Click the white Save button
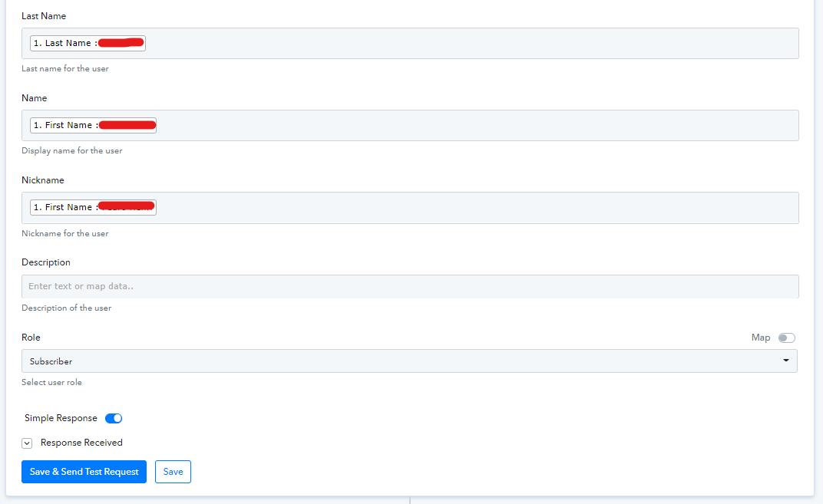The height and width of the screenshot is (504, 823). pos(174,472)
